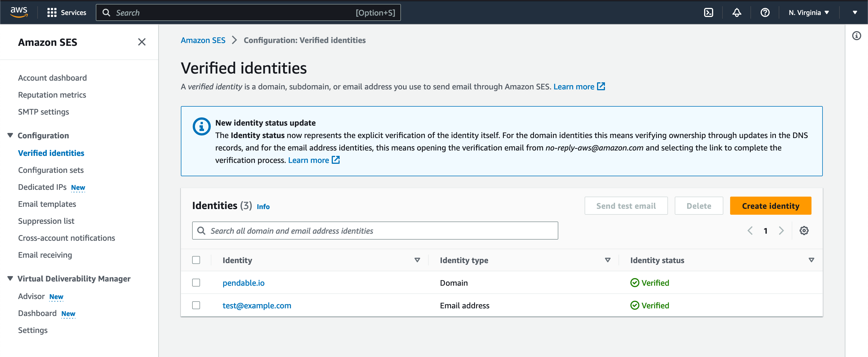Open SMTP settings page
The image size is (868, 357).
(44, 112)
